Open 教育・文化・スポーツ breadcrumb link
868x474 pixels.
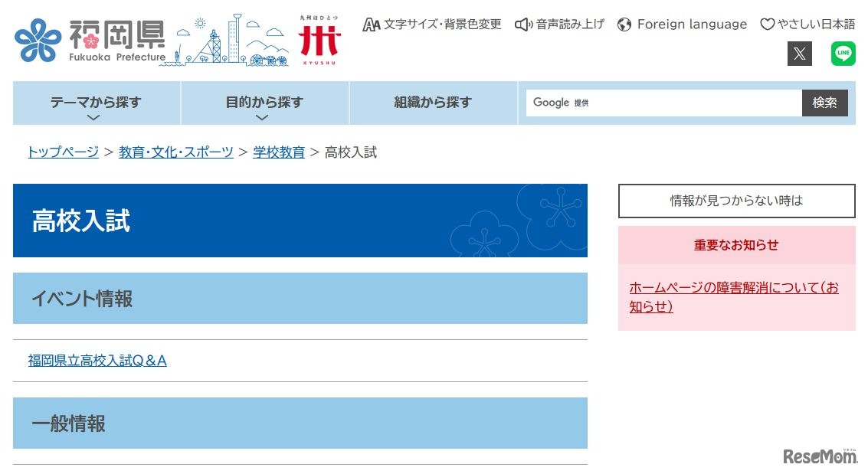pyautogui.click(x=176, y=152)
